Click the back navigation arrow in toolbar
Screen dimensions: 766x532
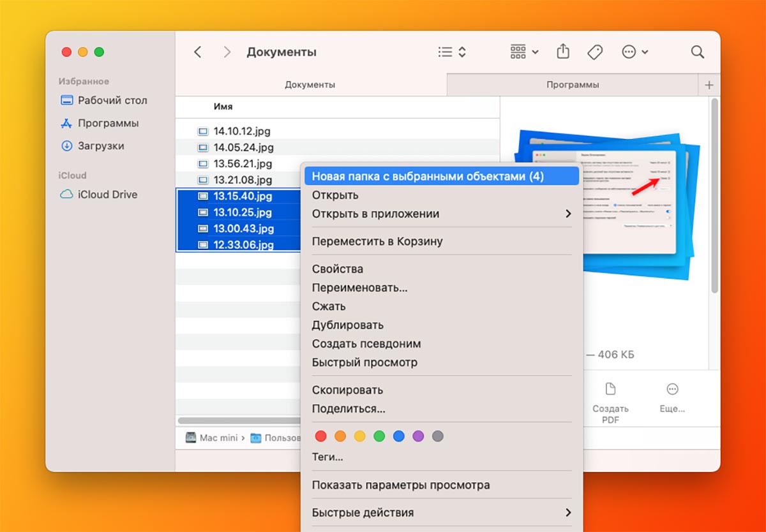[x=197, y=52]
